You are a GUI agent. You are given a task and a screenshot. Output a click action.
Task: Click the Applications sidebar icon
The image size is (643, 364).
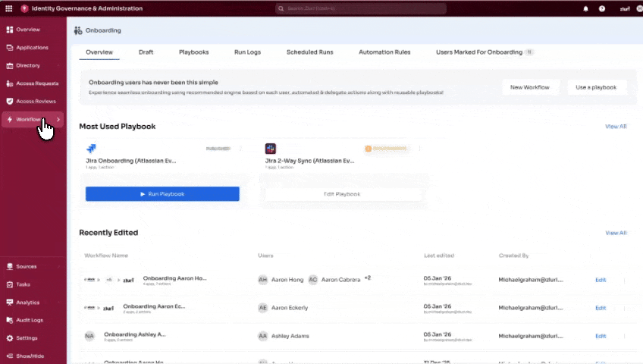point(9,48)
